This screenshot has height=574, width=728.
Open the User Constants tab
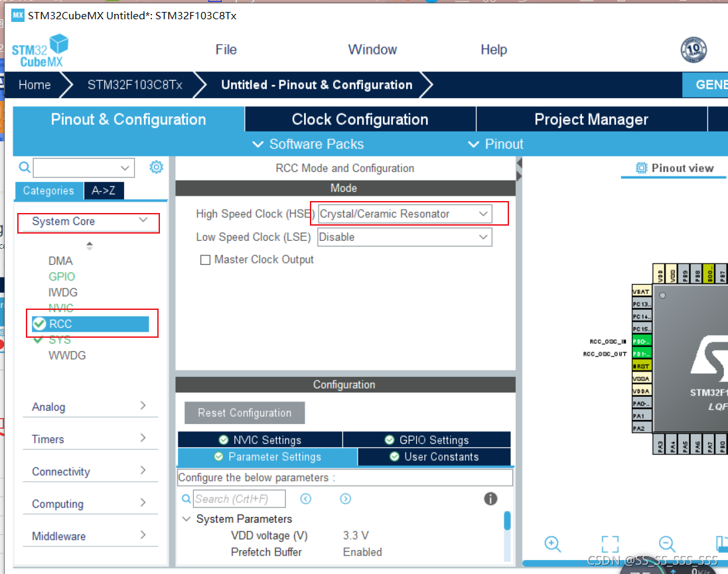tap(434, 457)
